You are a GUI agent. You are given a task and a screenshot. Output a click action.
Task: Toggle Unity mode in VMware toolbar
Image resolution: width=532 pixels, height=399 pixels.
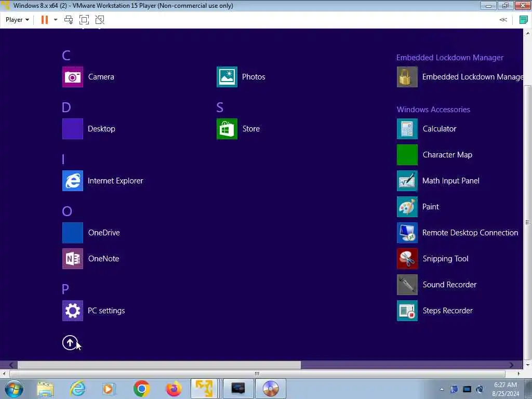(x=100, y=20)
